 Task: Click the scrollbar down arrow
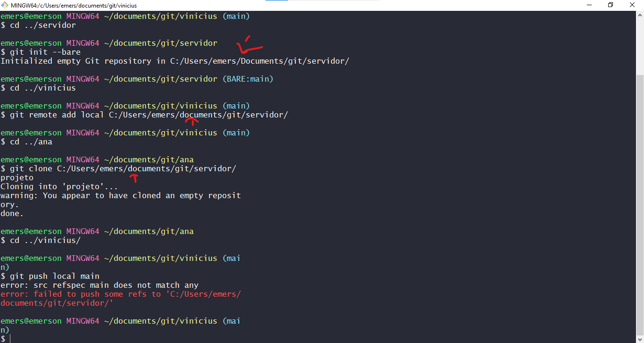pos(640,339)
